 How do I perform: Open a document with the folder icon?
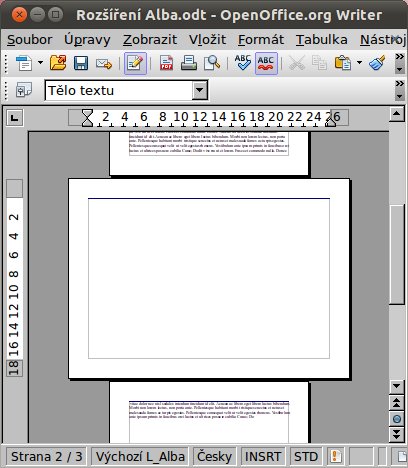pos(58,63)
